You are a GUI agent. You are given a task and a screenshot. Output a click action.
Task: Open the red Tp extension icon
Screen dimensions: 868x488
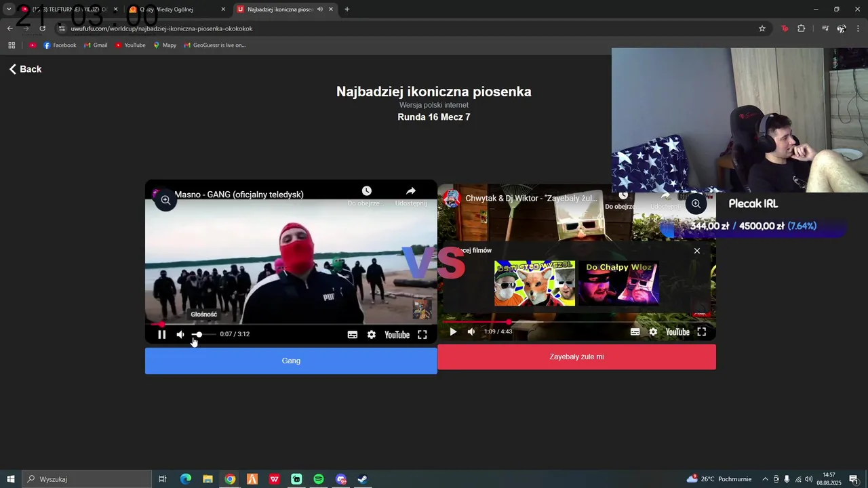(785, 28)
